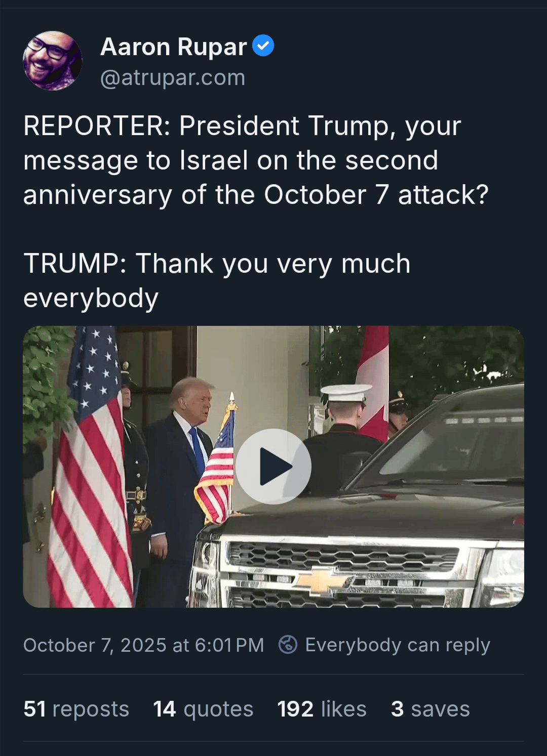Click Aaron Rupar's profile avatar

coord(52,61)
